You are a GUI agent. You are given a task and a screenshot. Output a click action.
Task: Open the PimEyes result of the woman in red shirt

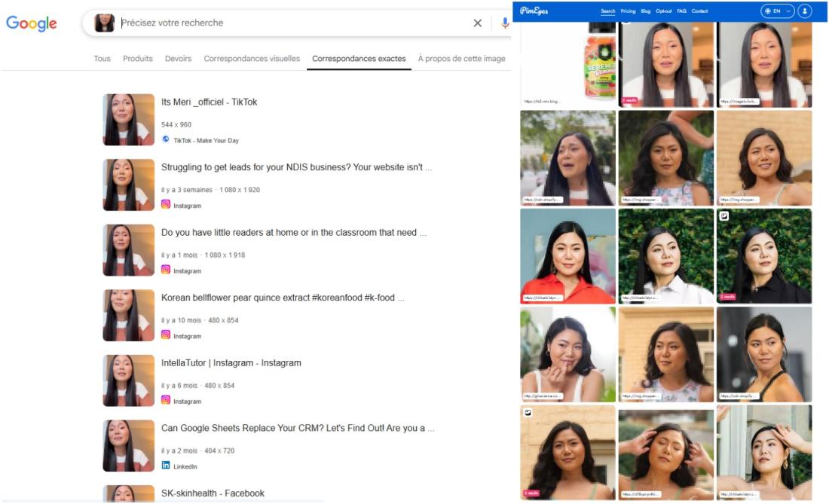567,255
